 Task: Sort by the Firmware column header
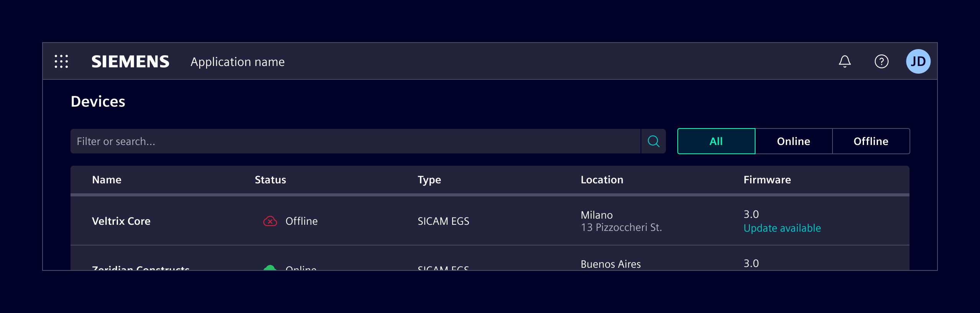[x=767, y=180]
